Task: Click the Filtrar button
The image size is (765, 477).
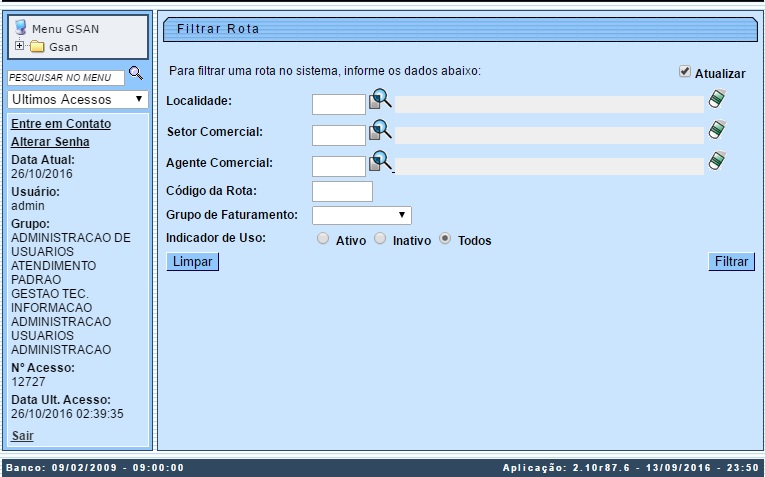Action: pos(730,262)
